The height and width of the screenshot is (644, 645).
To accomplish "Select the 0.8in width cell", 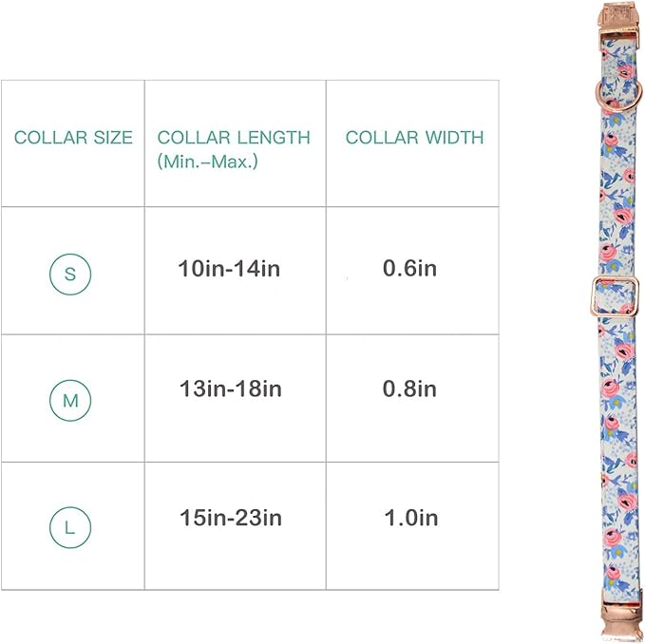I will click(409, 388).
